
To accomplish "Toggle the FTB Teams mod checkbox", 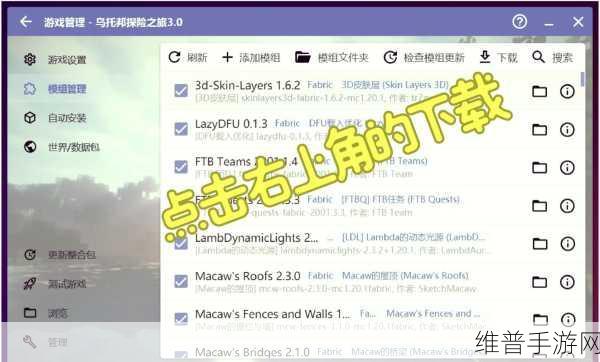I will 181,167.
